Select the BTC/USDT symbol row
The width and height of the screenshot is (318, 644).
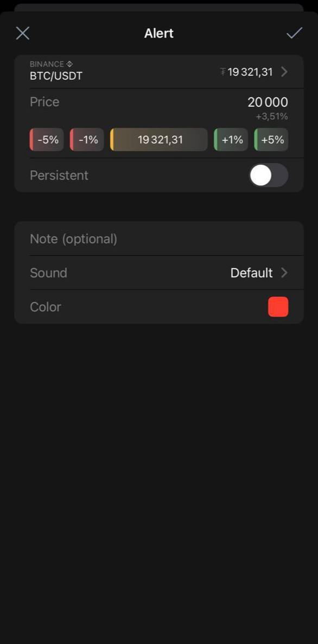[x=159, y=72]
